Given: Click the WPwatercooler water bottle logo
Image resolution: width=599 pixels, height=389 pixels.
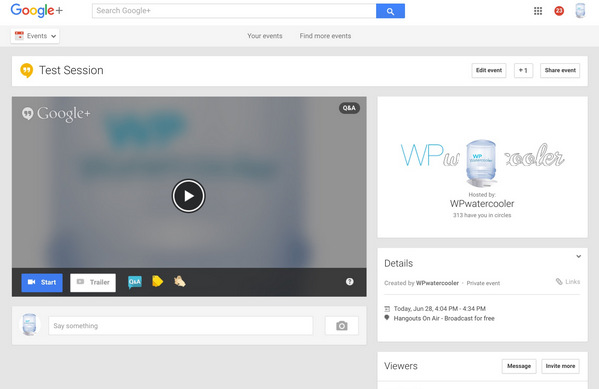Looking at the screenshot, I should (481, 163).
